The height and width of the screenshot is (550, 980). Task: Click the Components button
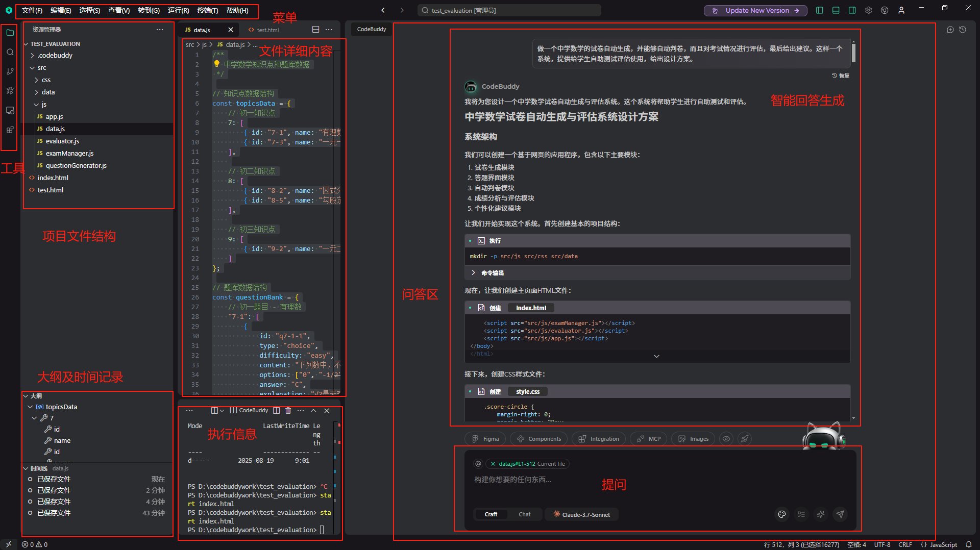coord(539,439)
